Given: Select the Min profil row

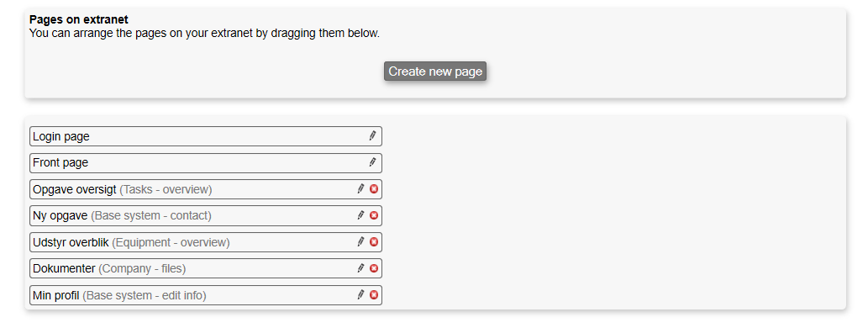Looking at the screenshot, I should point(205,295).
